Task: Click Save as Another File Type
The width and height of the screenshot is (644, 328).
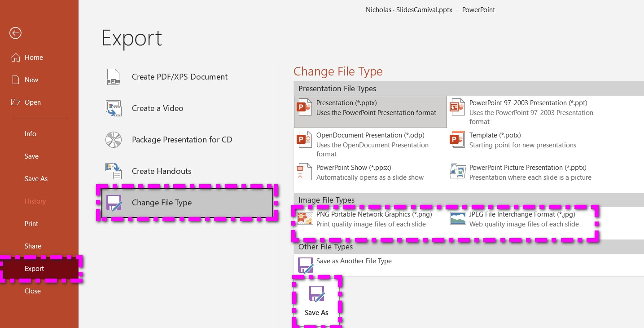Action: coord(354,261)
